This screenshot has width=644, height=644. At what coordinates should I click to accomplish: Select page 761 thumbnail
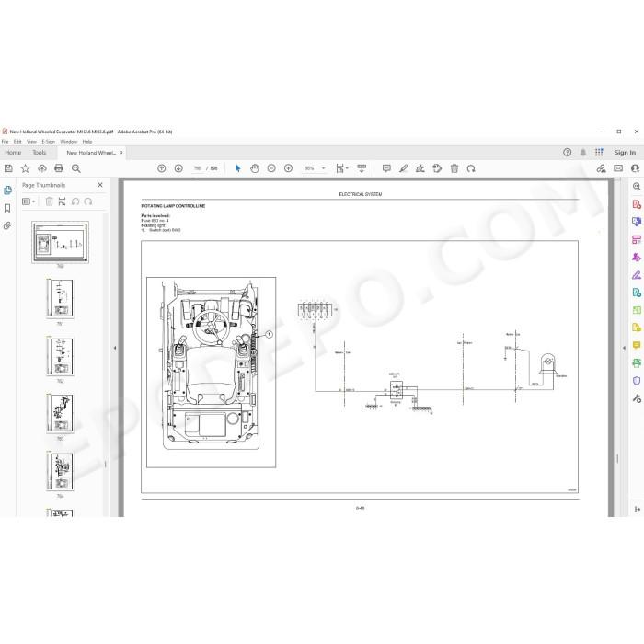point(61,299)
